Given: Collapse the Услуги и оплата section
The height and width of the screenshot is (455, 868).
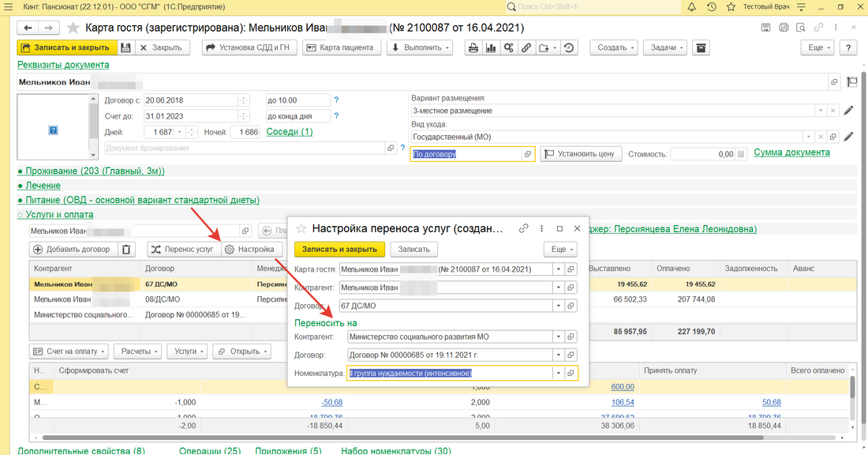Looking at the screenshot, I should [58, 214].
